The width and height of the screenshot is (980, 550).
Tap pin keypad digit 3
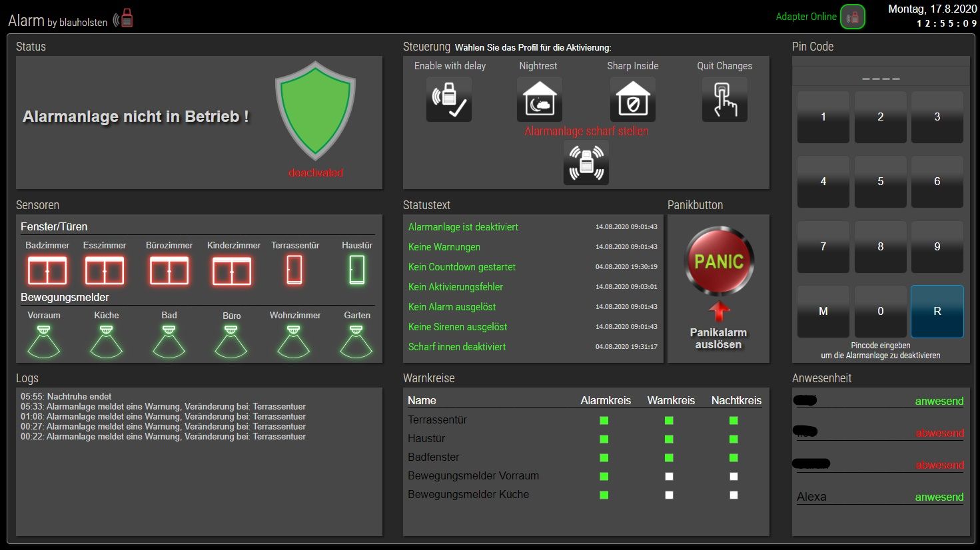point(937,117)
